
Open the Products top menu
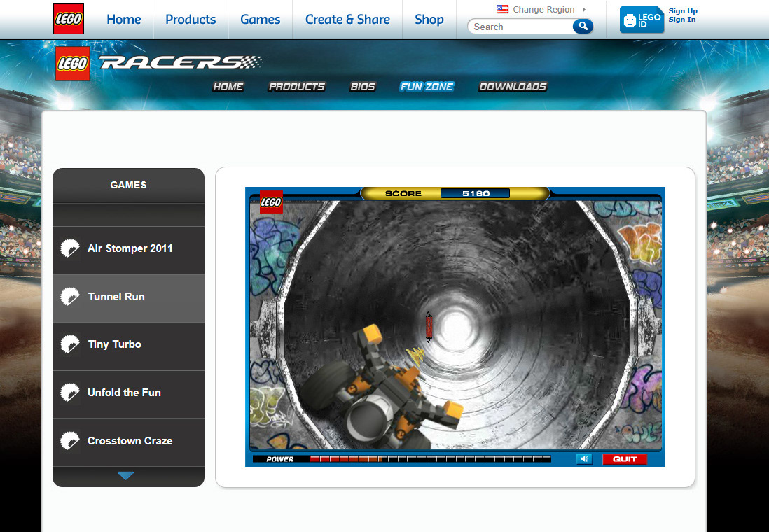coord(190,19)
